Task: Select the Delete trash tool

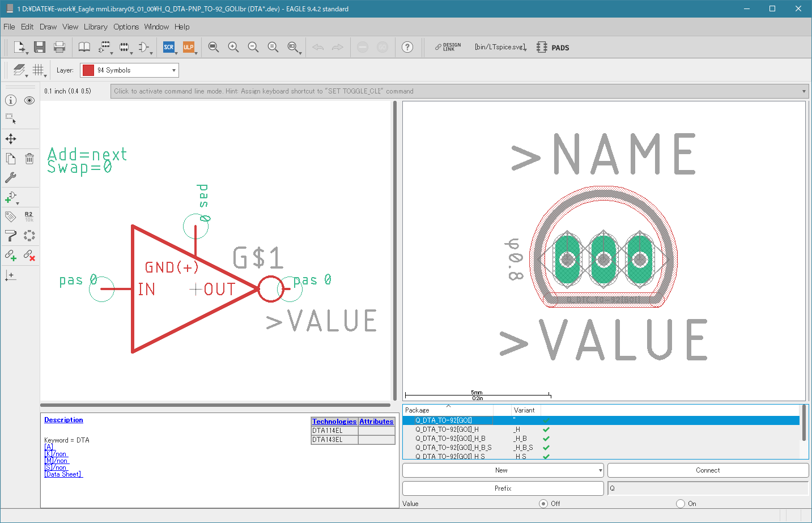Action: coord(29,159)
